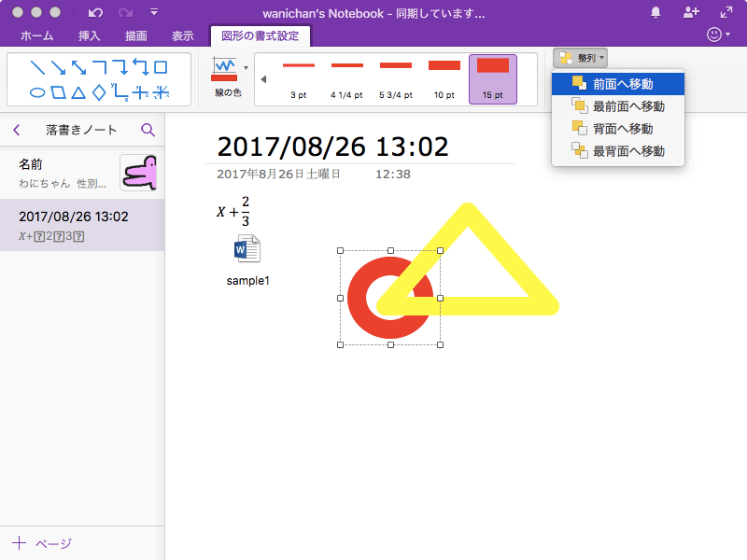Select the parallelogram shape
Viewport: 747px width, 560px height.
click(x=58, y=92)
